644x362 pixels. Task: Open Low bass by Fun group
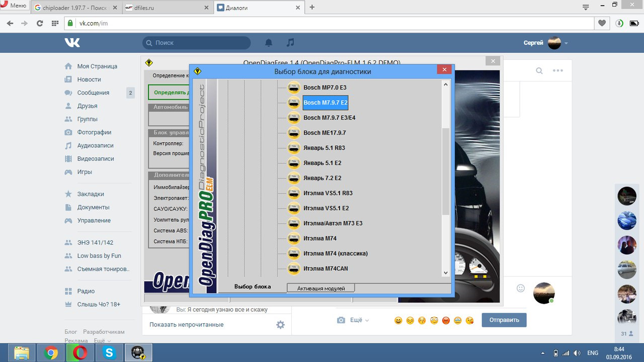99,255
